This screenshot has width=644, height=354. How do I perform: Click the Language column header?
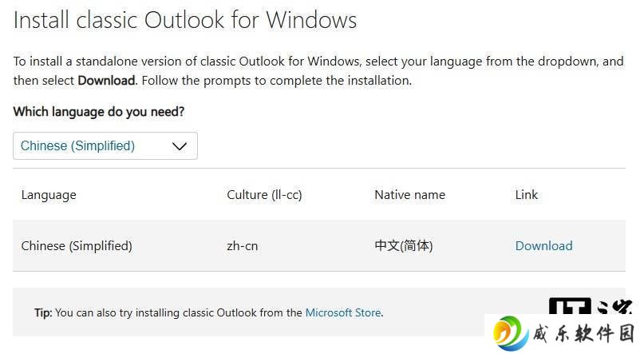coord(49,195)
